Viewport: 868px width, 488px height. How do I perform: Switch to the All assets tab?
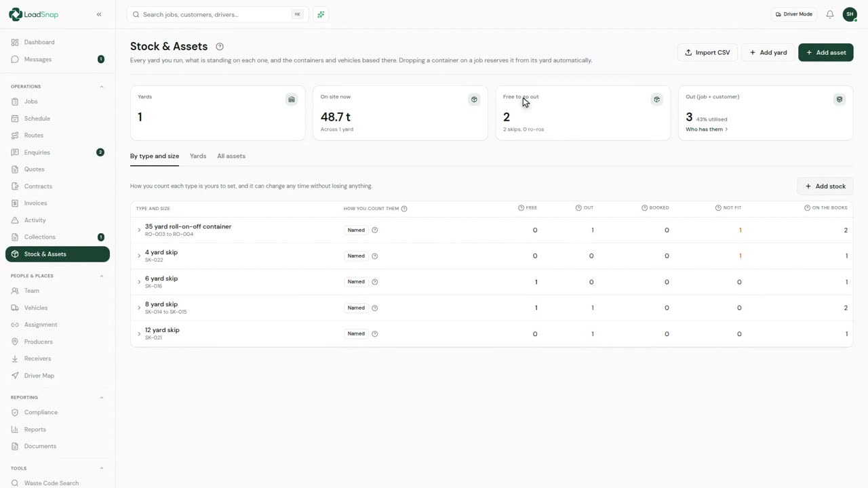[x=231, y=156]
